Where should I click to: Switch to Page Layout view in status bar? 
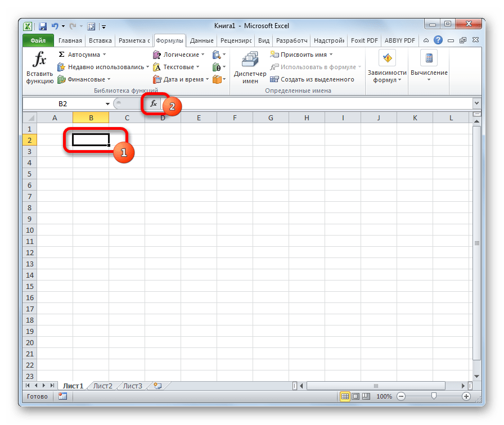coord(355,396)
